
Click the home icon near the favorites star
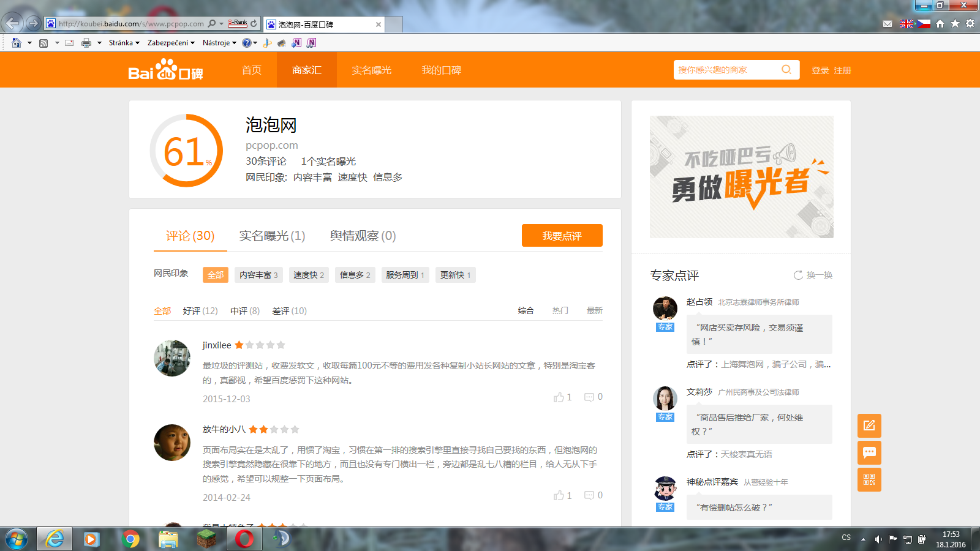click(x=940, y=24)
